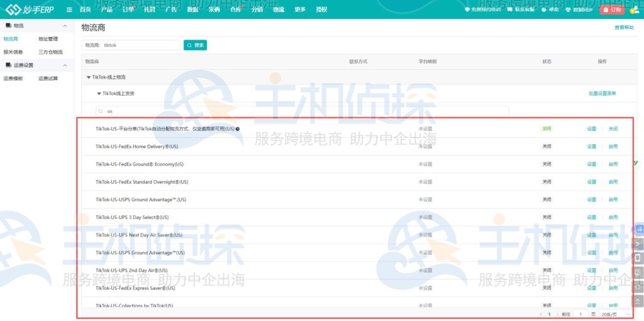This screenshot has height=321, width=644.
Task: Open 运费模板 in the sidebar
Action: [x=13, y=79]
